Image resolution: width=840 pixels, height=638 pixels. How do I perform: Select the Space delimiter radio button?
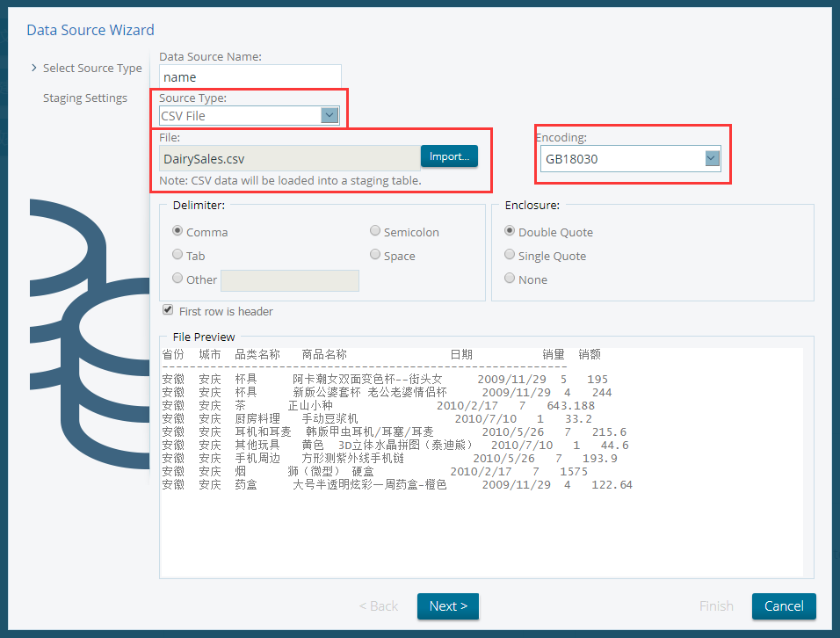click(375, 255)
